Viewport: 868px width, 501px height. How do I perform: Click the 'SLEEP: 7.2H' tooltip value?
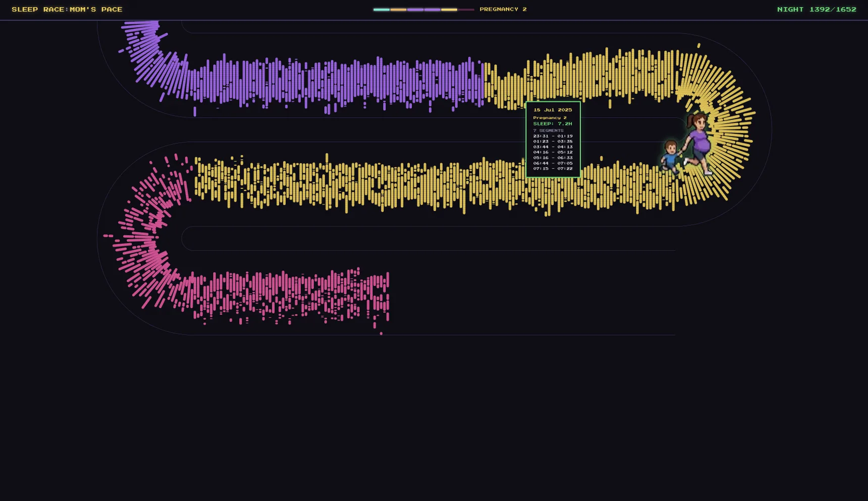click(553, 124)
